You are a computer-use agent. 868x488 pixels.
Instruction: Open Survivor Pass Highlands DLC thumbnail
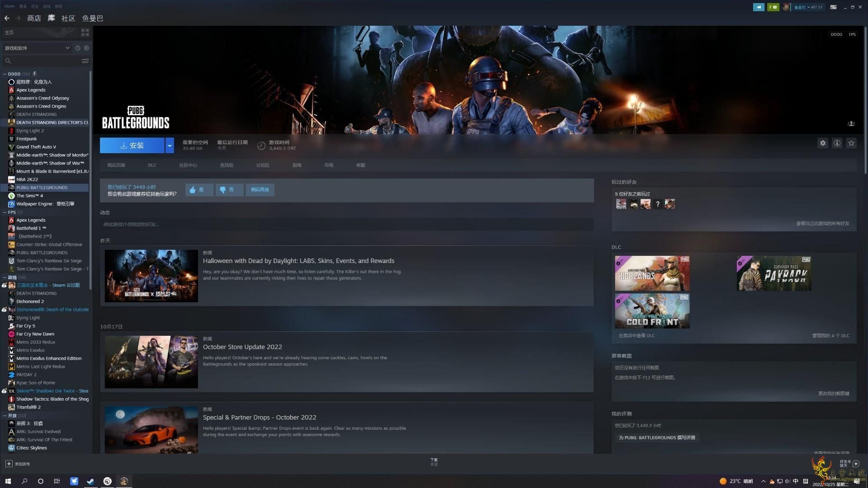652,273
